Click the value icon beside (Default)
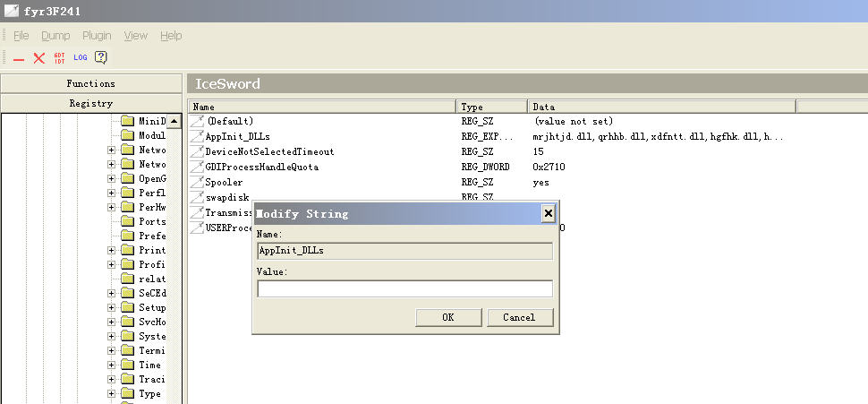Image resolution: width=868 pixels, height=404 pixels. (x=197, y=121)
